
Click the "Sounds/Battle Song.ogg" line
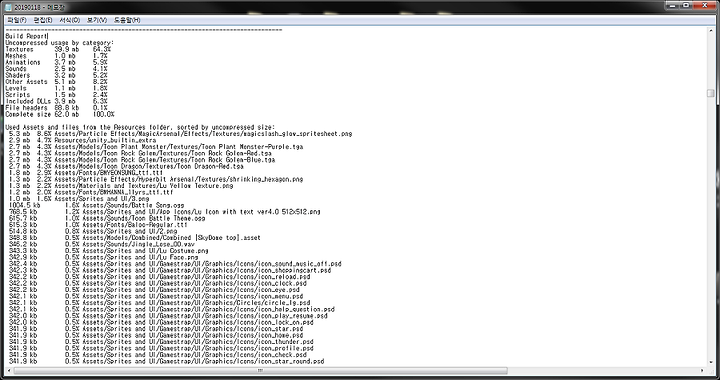96,205
